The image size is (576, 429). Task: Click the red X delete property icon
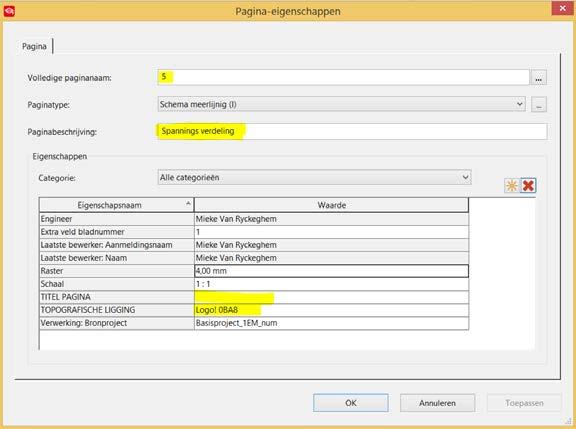click(528, 185)
